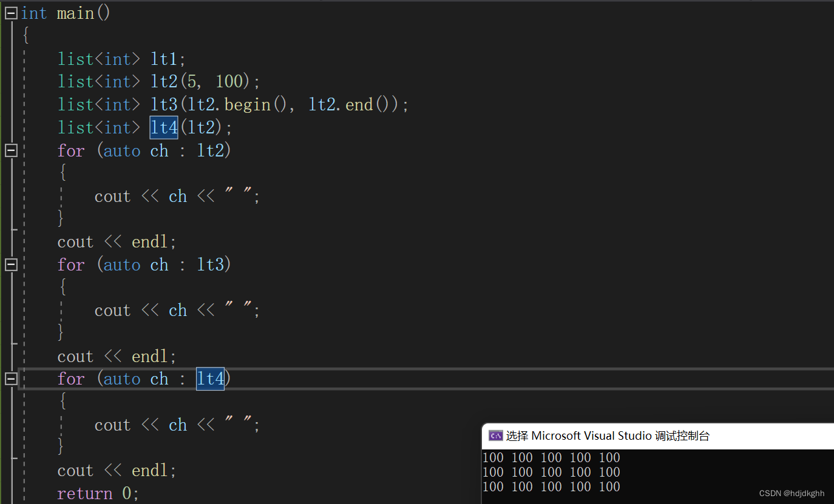Click 'lt3' in the second for loop
834x504 pixels.
pos(211,264)
